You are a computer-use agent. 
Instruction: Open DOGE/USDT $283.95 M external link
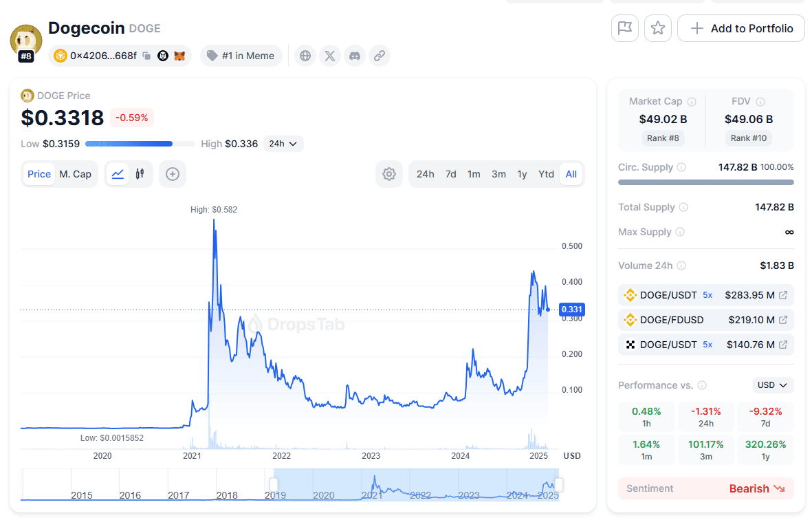pyautogui.click(x=783, y=295)
